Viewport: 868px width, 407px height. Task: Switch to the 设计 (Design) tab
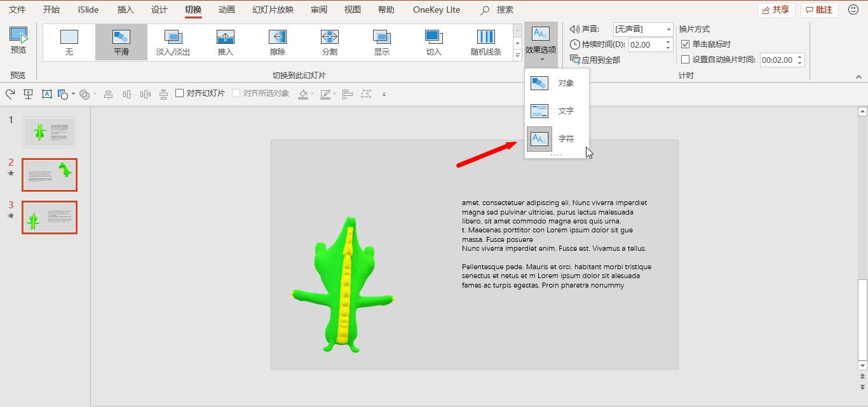pyautogui.click(x=159, y=10)
